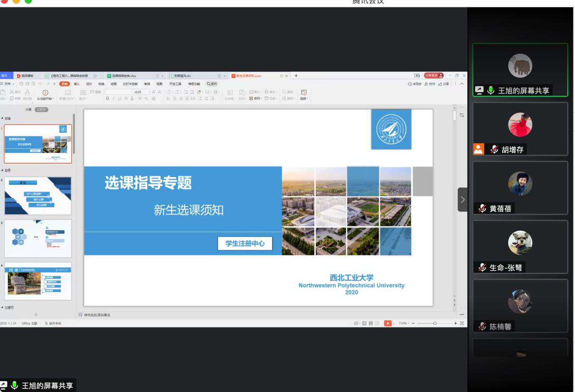Click the 查找 search icon in ribbon tabs

[211, 84]
